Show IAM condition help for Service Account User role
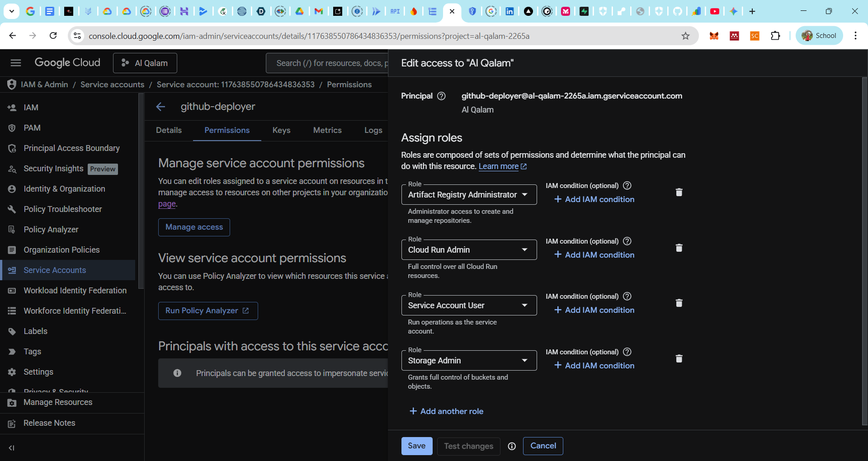 [627, 296]
